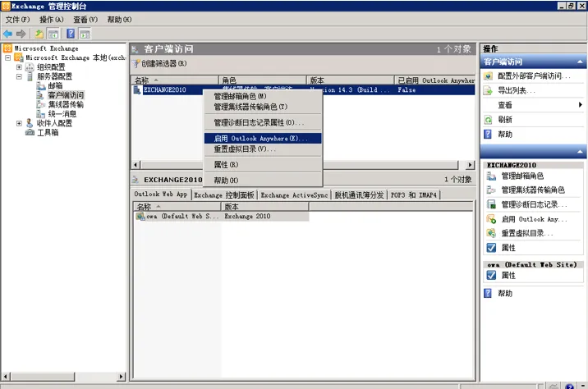Click 创建筛选器 filter button
The width and height of the screenshot is (588, 389).
click(x=160, y=64)
